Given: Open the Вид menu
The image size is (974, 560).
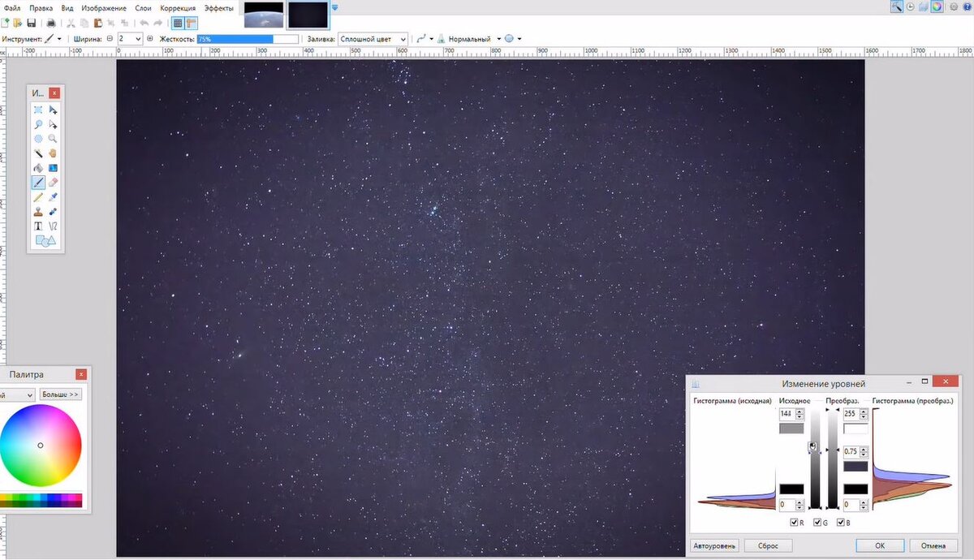Looking at the screenshot, I should 67,7.
